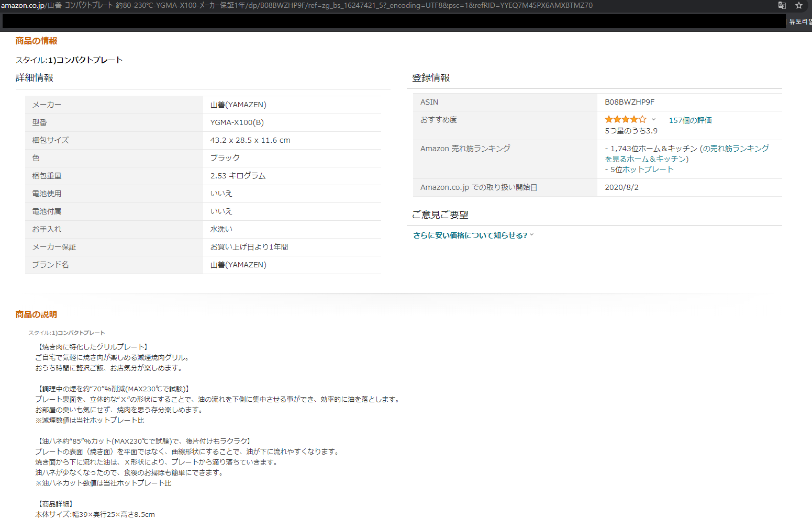The height and width of the screenshot is (520, 812).
Task: Click the メーカー保証 row label
Action: pyautogui.click(x=54, y=247)
